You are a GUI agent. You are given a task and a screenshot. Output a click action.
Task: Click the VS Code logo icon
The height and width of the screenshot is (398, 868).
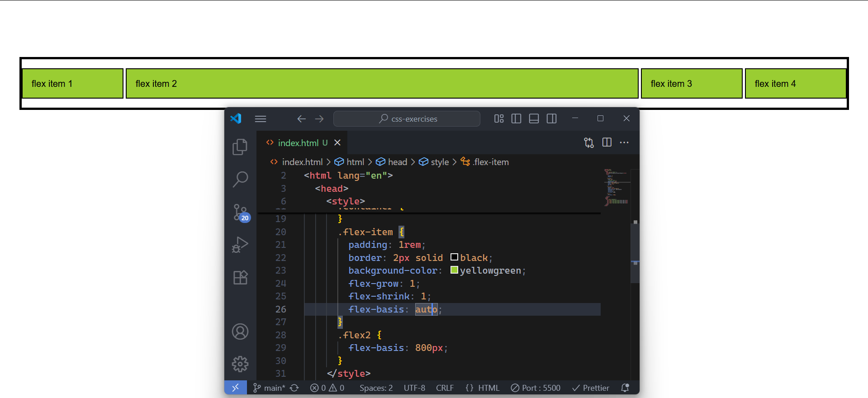click(236, 118)
